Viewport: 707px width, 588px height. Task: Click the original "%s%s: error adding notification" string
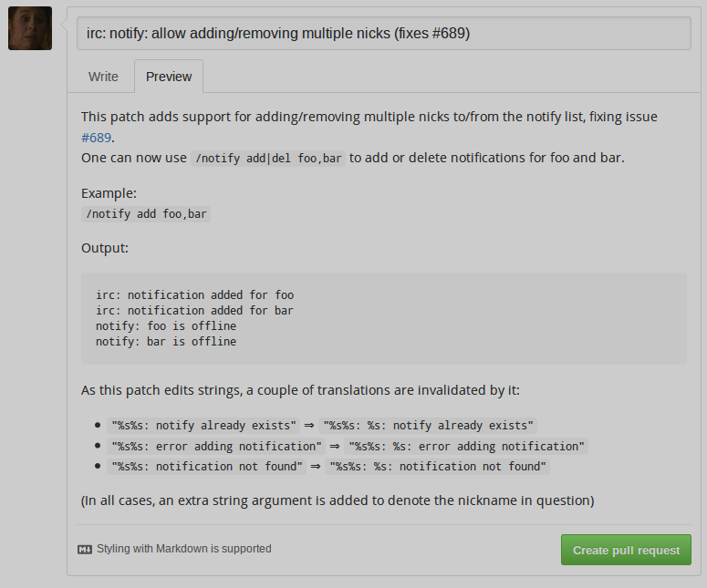click(216, 446)
